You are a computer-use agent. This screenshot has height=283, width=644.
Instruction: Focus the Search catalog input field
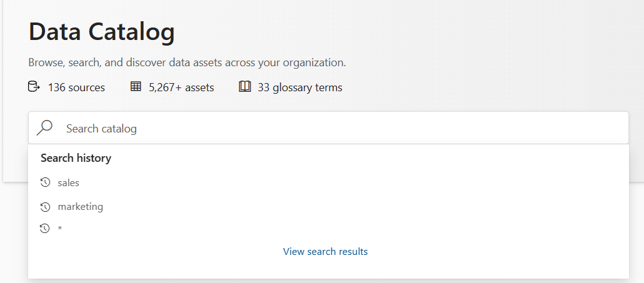(x=338, y=128)
